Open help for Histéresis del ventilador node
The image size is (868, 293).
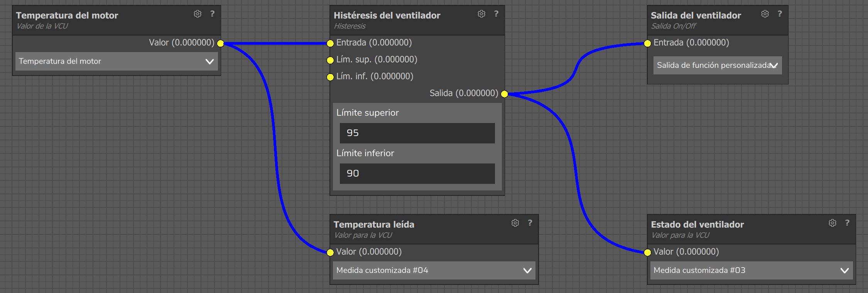click(496, 14)
